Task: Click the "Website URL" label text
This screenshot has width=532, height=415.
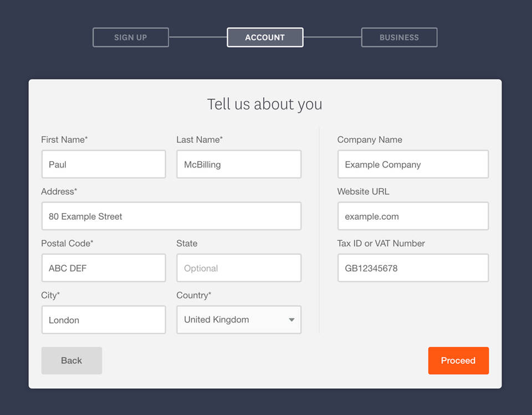Action: (363, 191)
